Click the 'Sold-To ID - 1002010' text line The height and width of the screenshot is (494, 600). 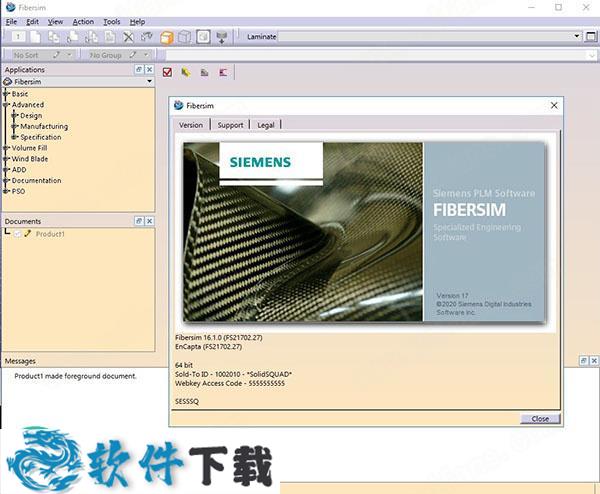pyautogui.click(x=233, y=374)
